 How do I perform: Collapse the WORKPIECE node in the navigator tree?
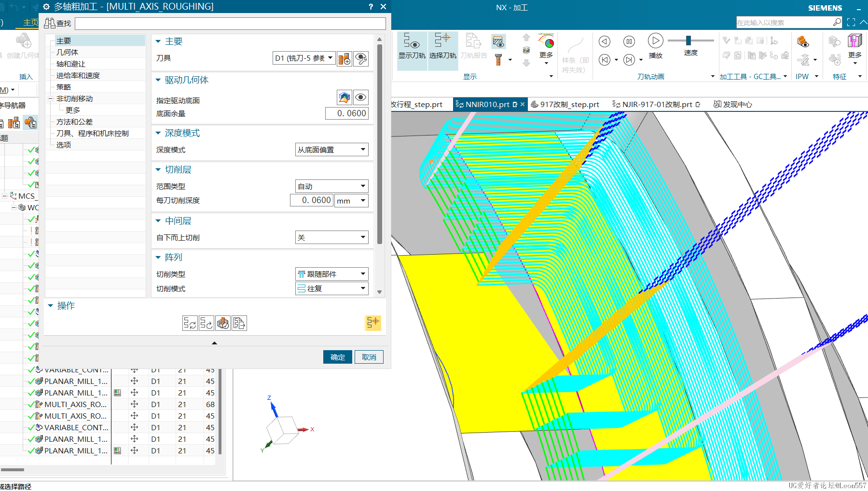click(x=14, y=207)
